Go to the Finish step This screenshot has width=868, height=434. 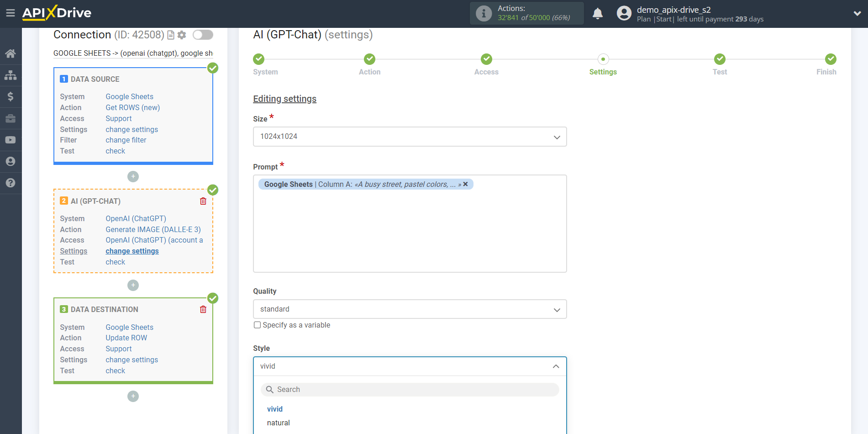(831, 59)
